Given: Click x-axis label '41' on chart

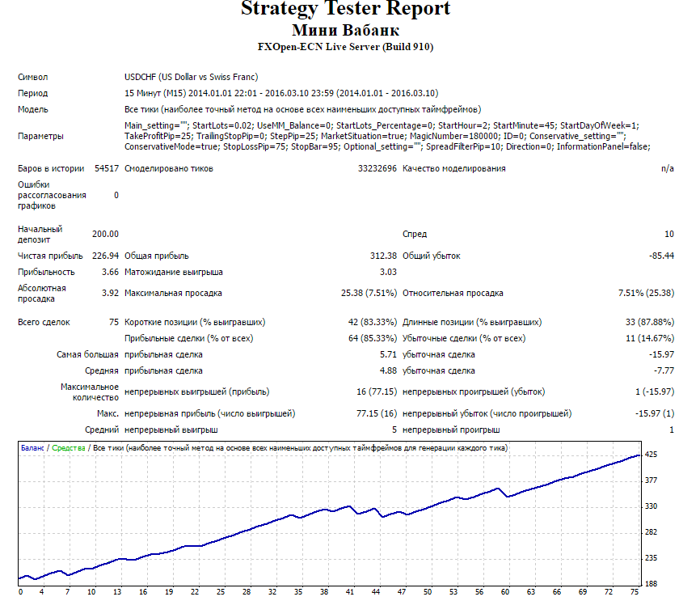Looking at the screenshot, I should (x=350, y=591).
